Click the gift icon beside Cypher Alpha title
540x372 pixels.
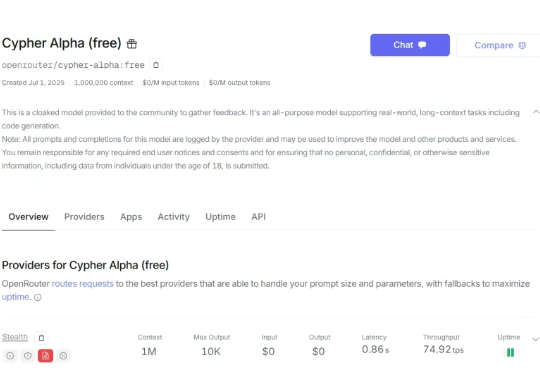[x=132, y=44]
